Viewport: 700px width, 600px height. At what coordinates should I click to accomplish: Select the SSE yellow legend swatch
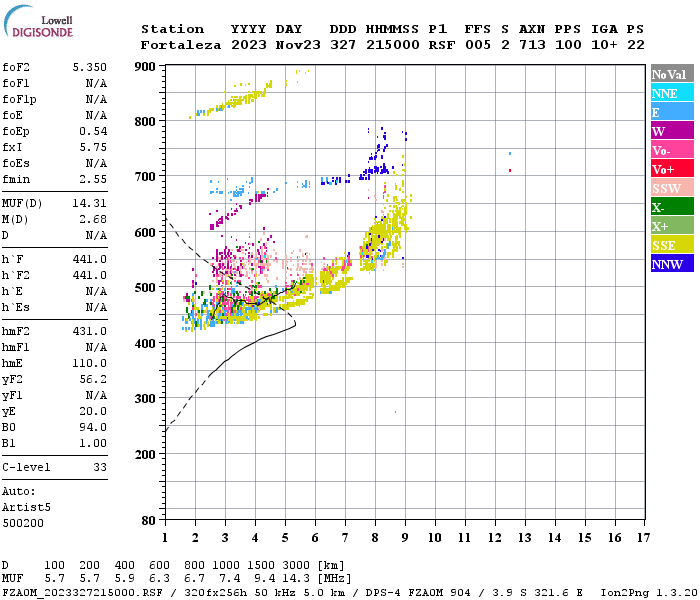[x=672, y=245]
